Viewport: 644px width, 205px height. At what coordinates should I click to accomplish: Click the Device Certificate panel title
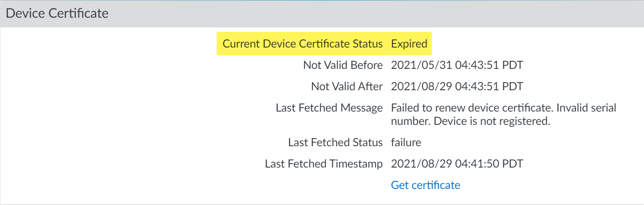click(x=57, y=13)
